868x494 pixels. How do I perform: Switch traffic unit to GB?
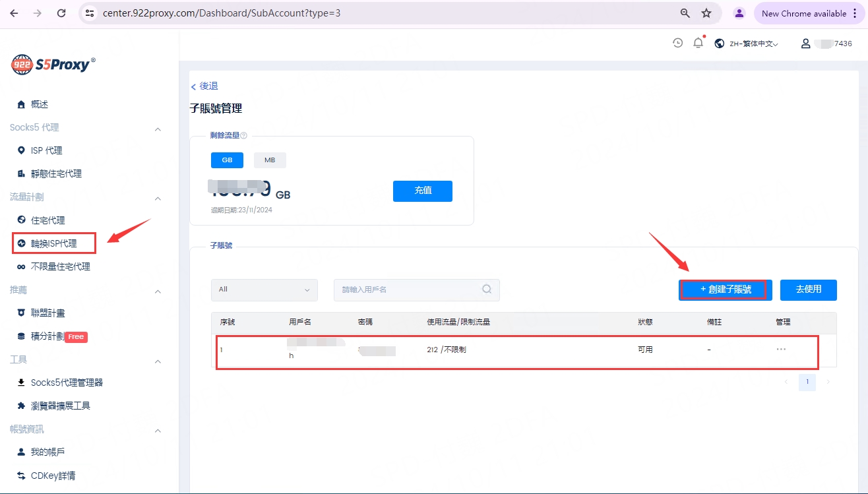coord(227,160)
